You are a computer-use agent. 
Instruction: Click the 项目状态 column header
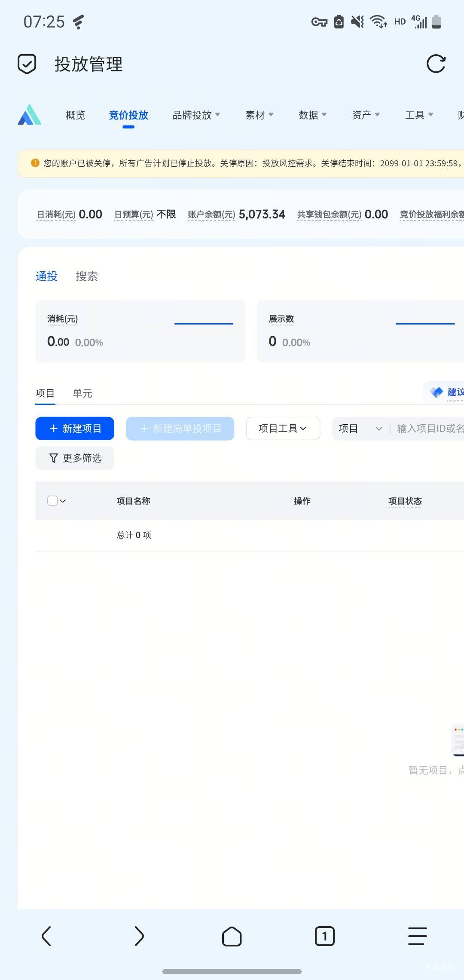coord(405,501)
